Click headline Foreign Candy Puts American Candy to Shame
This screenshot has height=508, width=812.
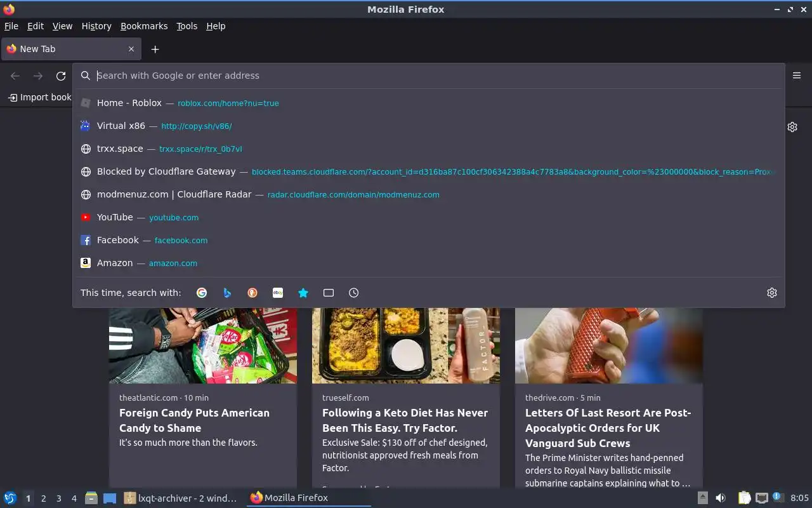pyautogui.click(x=194, y=420)
